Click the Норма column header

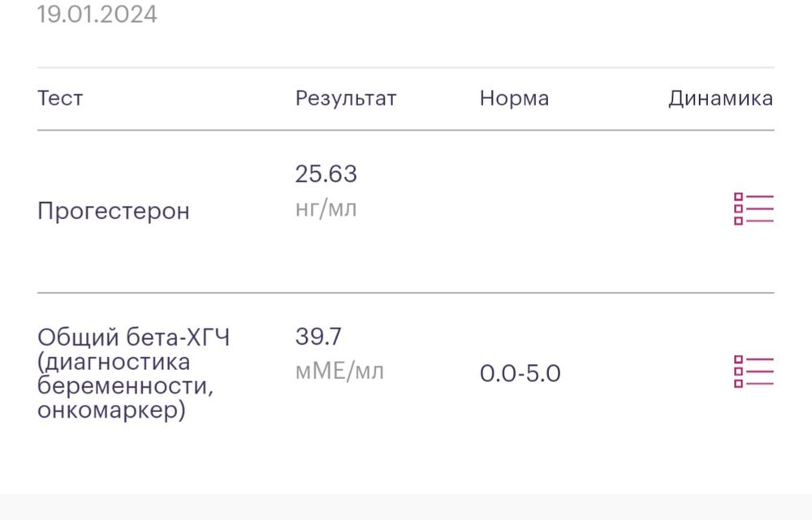514,99
